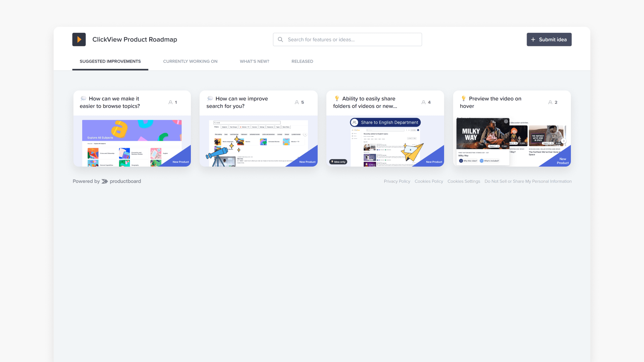Open Cookies Settings in the footer

(464, 181)
